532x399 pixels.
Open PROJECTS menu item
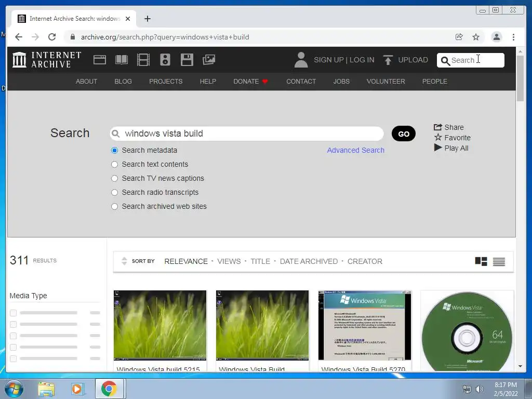[166, 82]
